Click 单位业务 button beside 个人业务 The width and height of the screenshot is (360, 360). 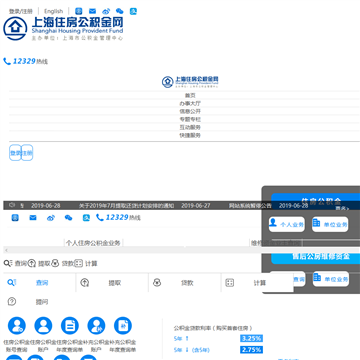click(x=330, y=224)
